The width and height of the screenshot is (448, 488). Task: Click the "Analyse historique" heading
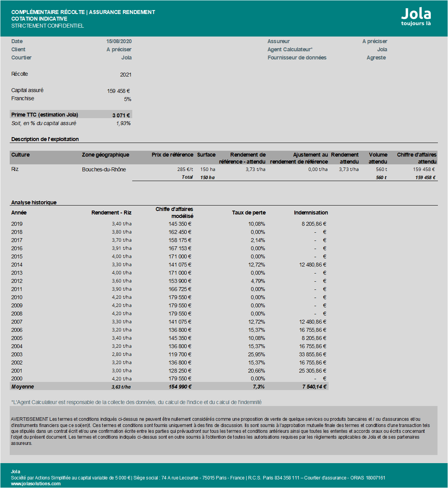[x=34, y=202]
